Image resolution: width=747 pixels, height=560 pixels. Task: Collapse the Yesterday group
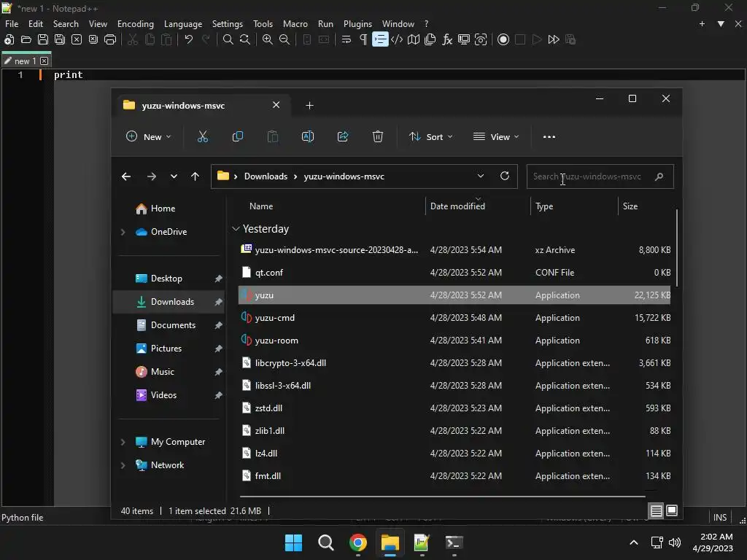236,229
